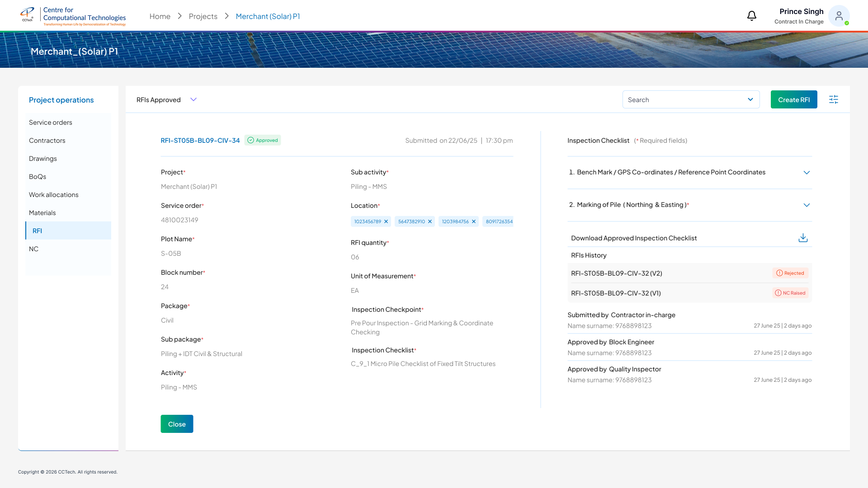This screenshot has width=868, height=488.
Task: Remove location tag 1203984756
Action: point(474,221)
